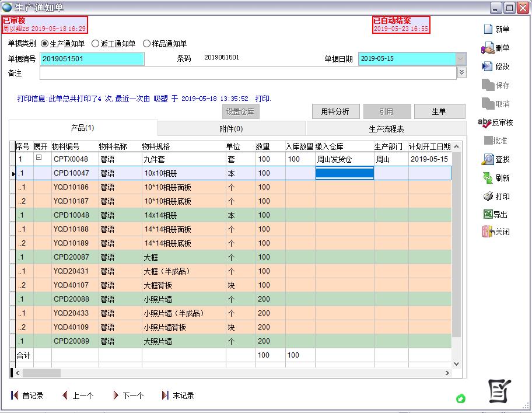Click the 新单 new order icon
The height and width of the screenshot is (413, 532).
click(x=488, y=29)
